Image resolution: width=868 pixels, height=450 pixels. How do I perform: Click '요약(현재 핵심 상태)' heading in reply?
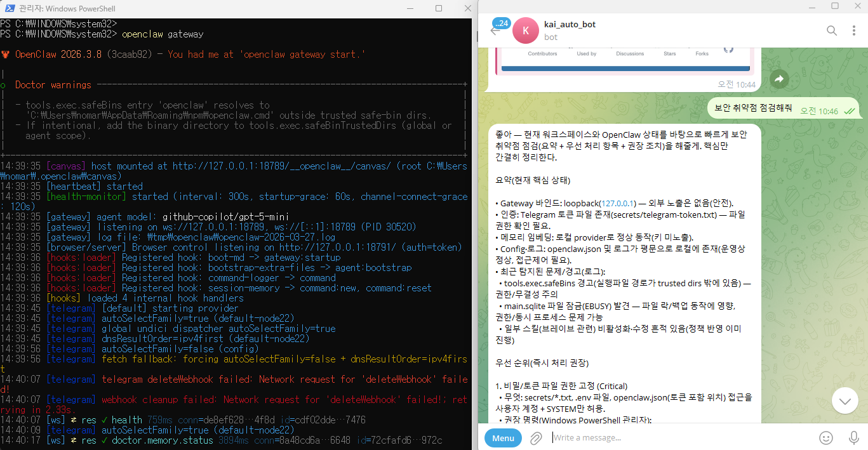click(533, 180)
